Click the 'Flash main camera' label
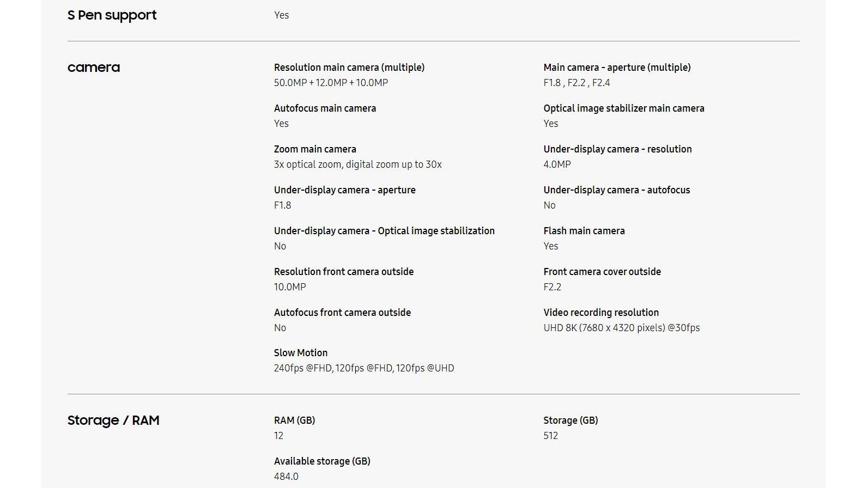868x488 pixels. pyautogui.click(x=584, y=231)
